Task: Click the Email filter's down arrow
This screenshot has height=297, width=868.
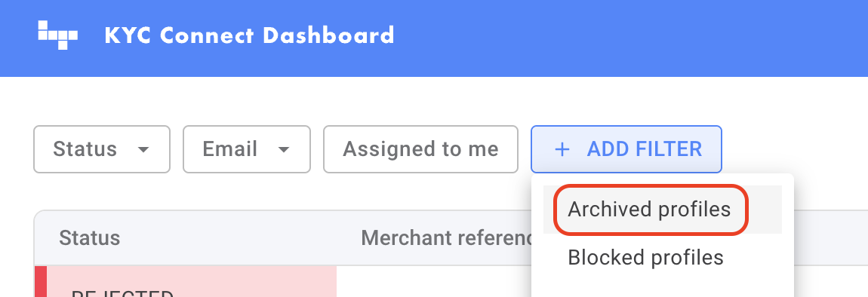Action: pos(284,149)
